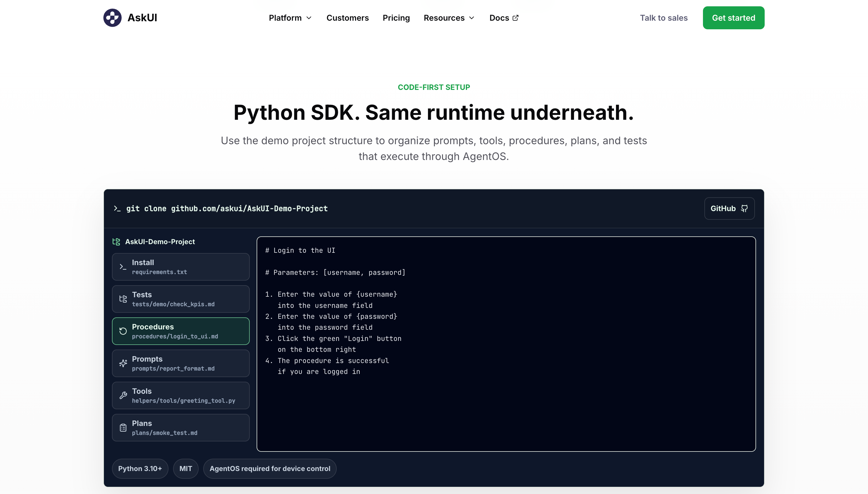Select the Tools greeting_tool.py tab
This screenshot has width=868, height=494.
click(x=181, y=395)
